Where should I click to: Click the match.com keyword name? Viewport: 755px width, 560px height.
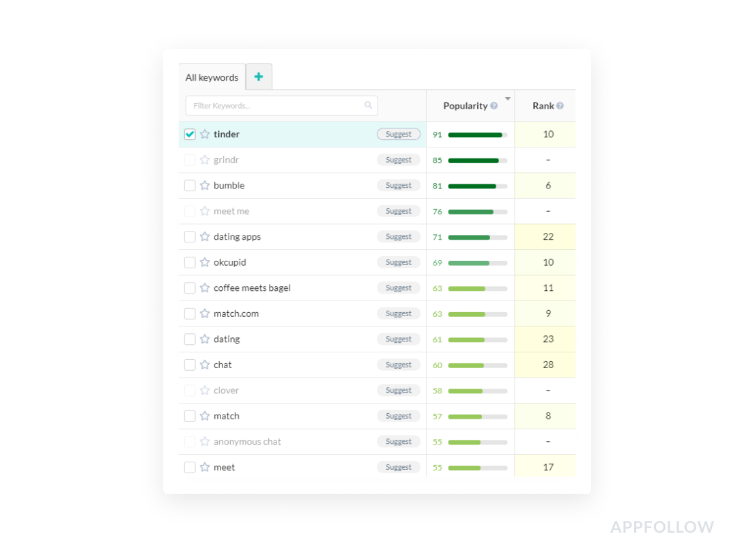[236, 313]
